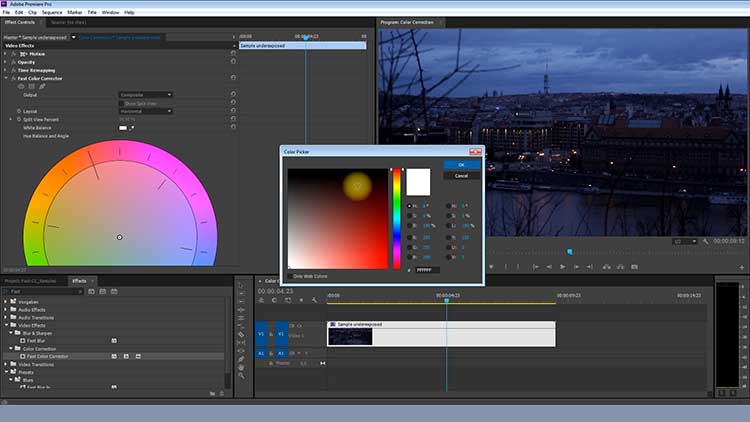Enable Show Split View checkbox

coord(121,103)
